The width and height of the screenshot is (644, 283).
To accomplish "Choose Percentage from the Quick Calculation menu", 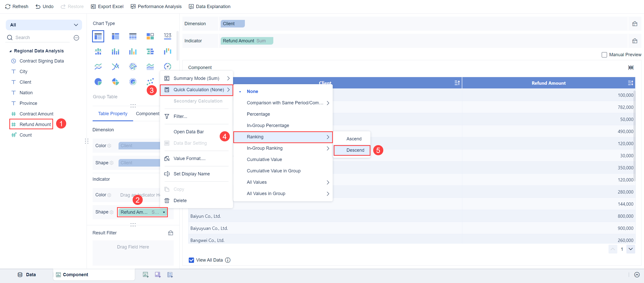I will pyautogui.click(x=258, y=114).
